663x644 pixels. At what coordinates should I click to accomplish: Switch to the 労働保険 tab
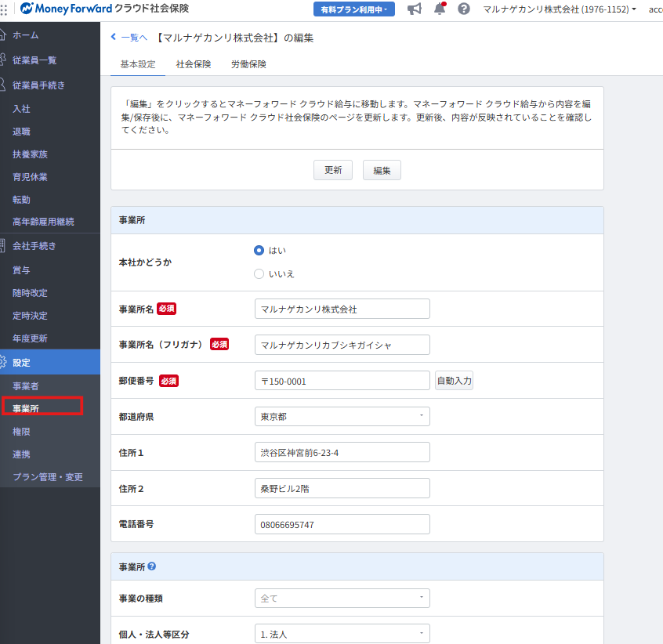248,64
